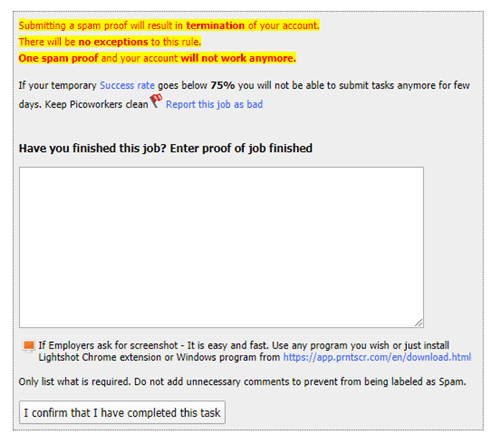Click the 'Keep Picoworkers clean' text

click(x=97, y=104)
